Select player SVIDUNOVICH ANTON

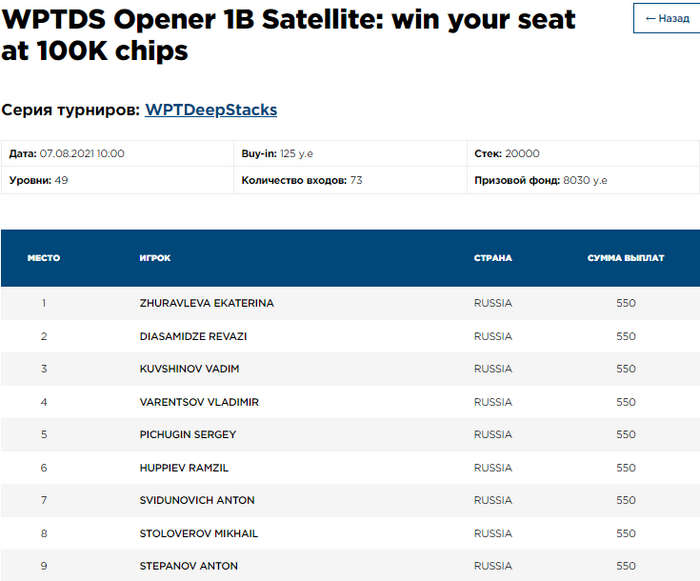(197, 500)
